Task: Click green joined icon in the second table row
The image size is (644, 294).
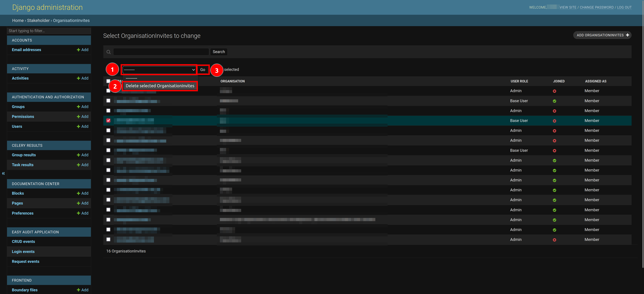Action: click(x=554, y=101)
